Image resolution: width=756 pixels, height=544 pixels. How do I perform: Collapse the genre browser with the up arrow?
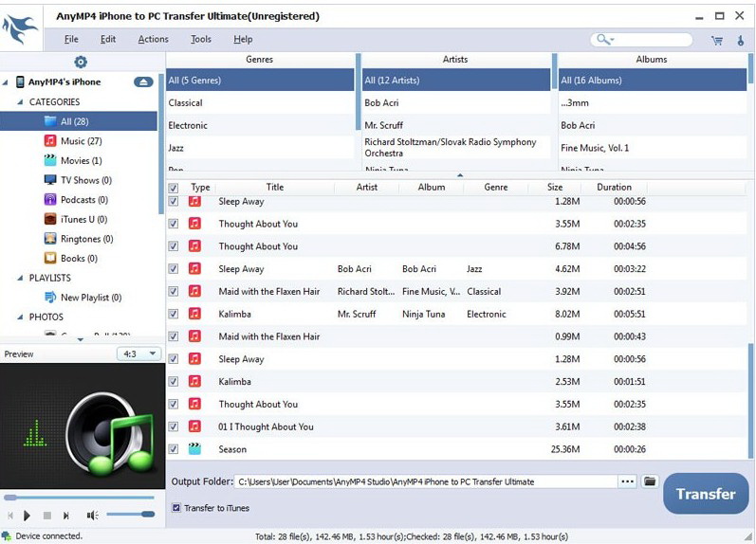[460, 175]
